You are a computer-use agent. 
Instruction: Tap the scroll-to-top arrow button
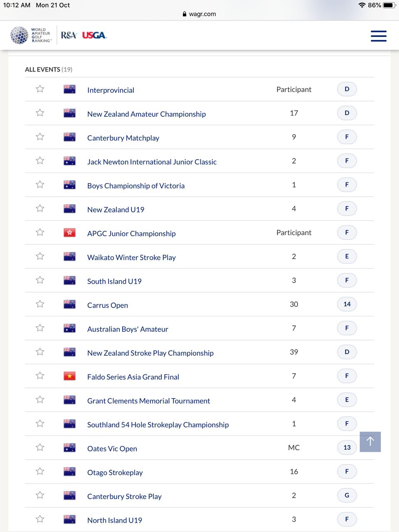(370, 441)
